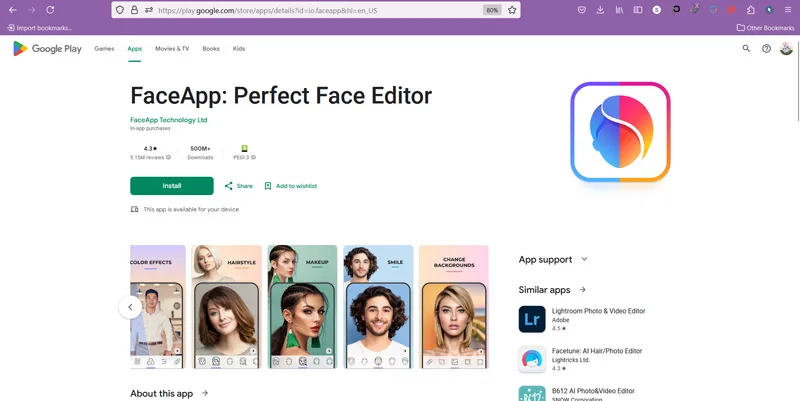Go back with the browser back arrow
The width and height of the screenshot is (800, 401).
point(13,10)
